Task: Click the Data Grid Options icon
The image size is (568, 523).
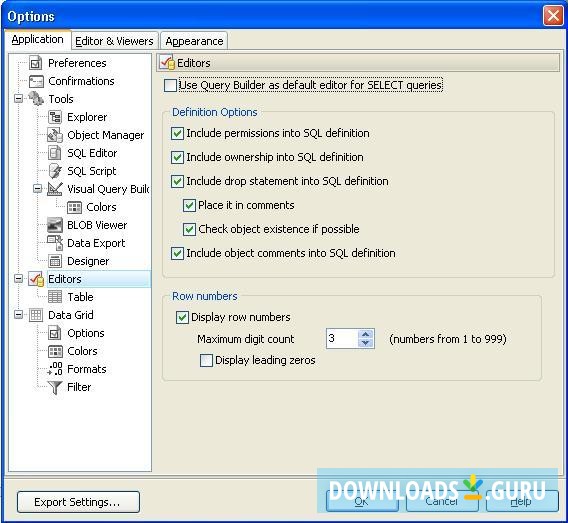Action: pos(55,333)
